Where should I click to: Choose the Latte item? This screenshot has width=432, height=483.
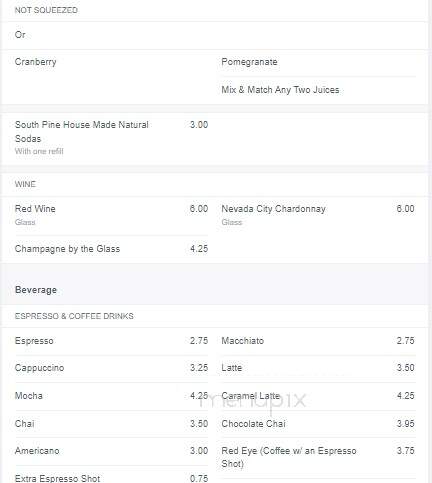coord(318,368)
